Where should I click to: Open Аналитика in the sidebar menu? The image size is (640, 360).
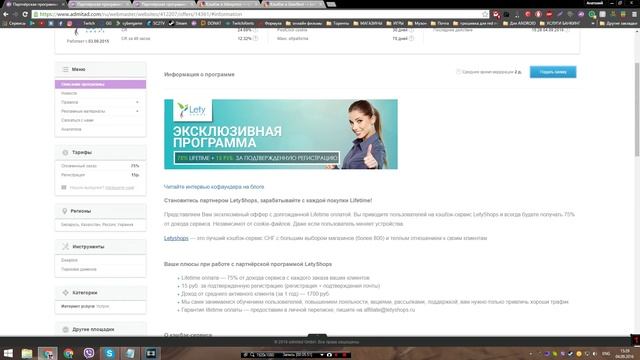pos(71,129)
